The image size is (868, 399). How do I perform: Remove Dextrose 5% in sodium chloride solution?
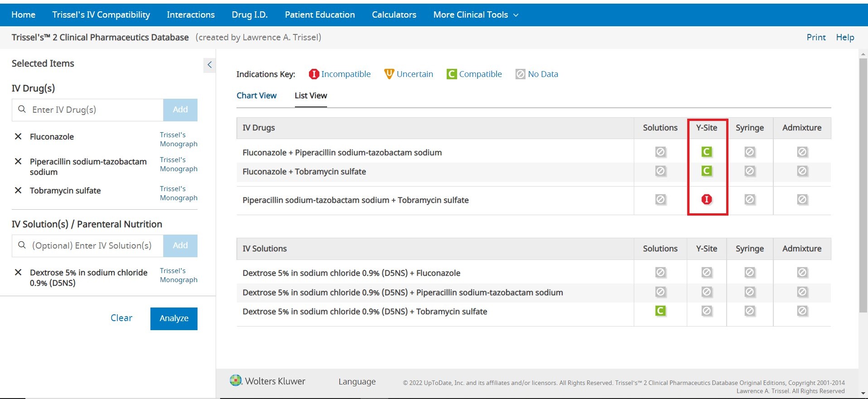click(x=18, y=272)
